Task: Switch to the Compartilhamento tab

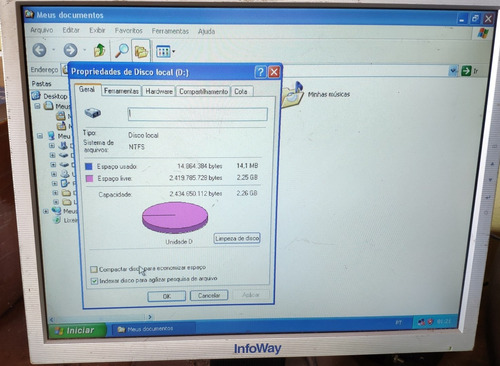Action: tap(203, 91)
